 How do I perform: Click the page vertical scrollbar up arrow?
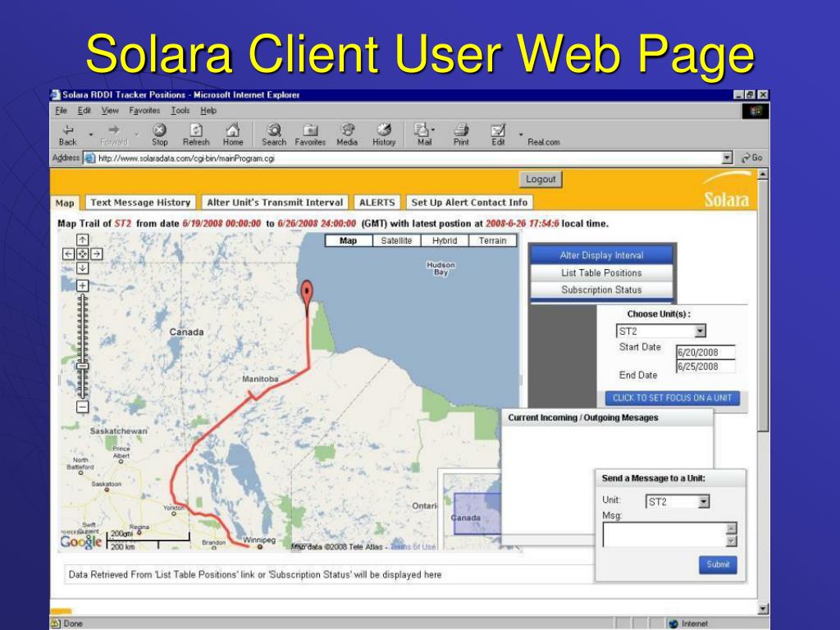764,174
